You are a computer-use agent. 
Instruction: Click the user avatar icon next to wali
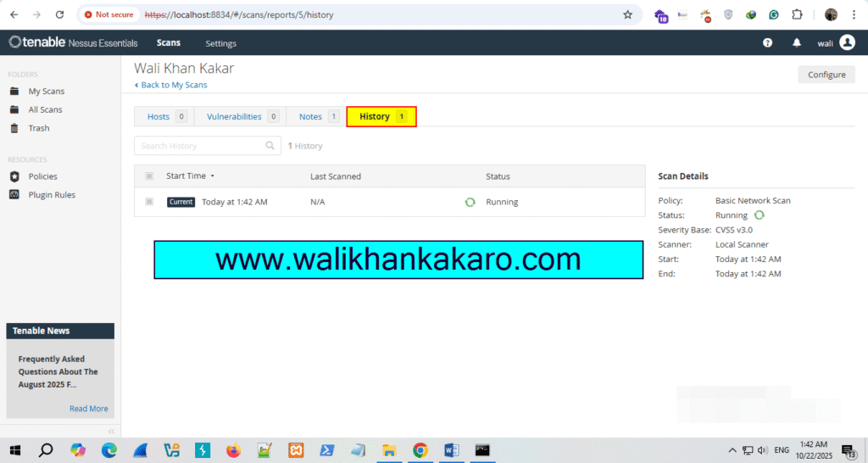pyautogui.click(x=847, y=42)
